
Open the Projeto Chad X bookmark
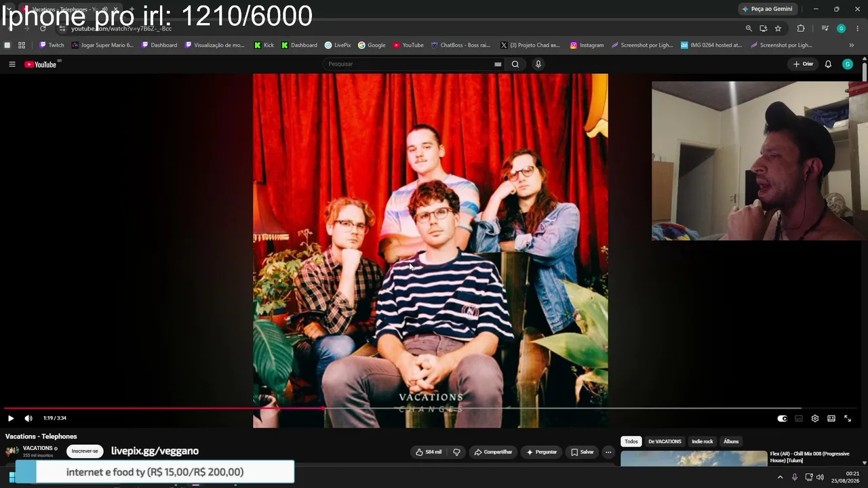[x=530, y=45]
